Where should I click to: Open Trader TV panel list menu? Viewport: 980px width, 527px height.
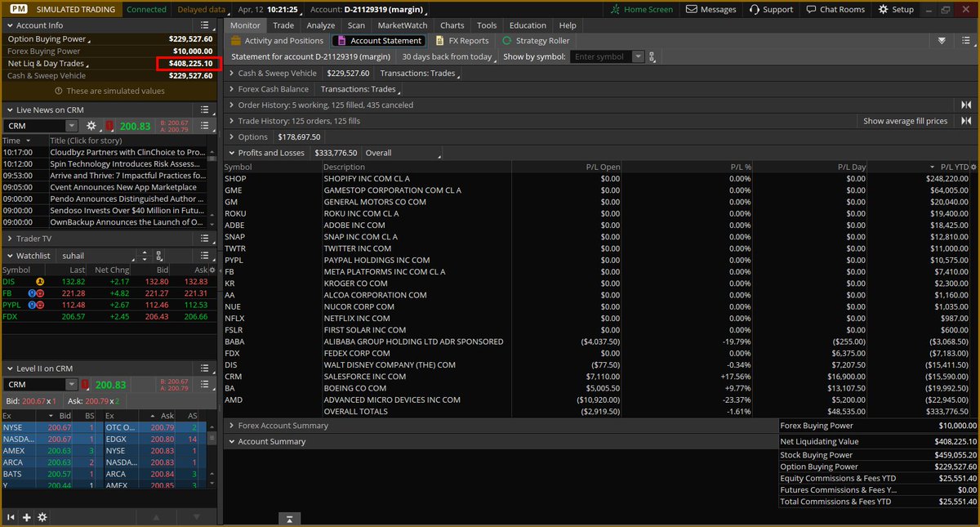(x=205, y=239)
